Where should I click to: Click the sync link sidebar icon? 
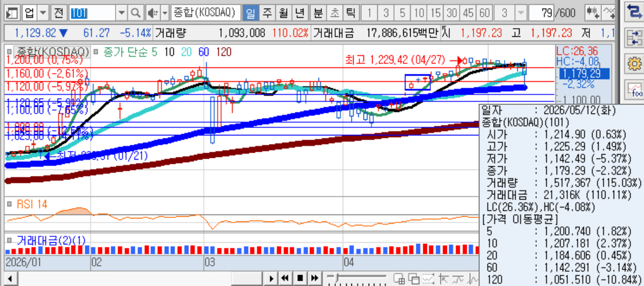635,37
